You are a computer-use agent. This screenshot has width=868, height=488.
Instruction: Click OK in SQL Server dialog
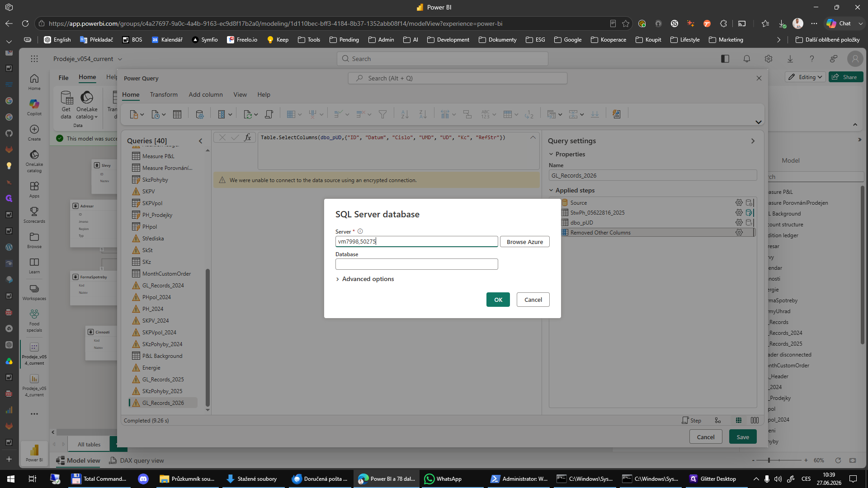coord(498,300)
